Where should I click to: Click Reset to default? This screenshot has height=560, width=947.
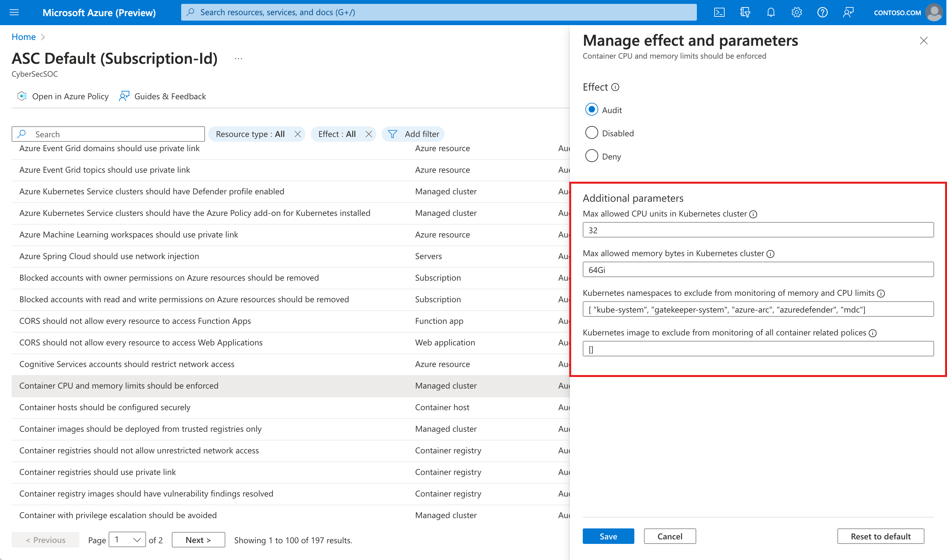pyautogui.click(x=880, y=536)
